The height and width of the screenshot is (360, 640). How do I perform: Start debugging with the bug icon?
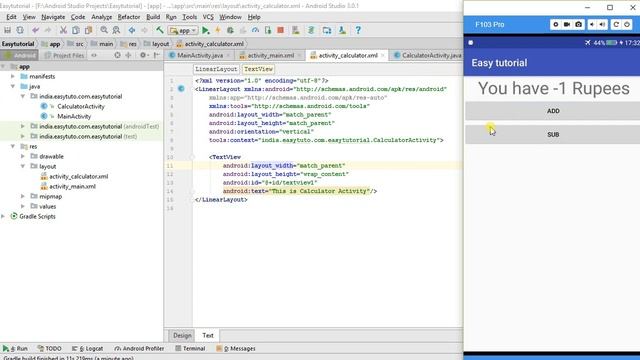click(230, 30)
